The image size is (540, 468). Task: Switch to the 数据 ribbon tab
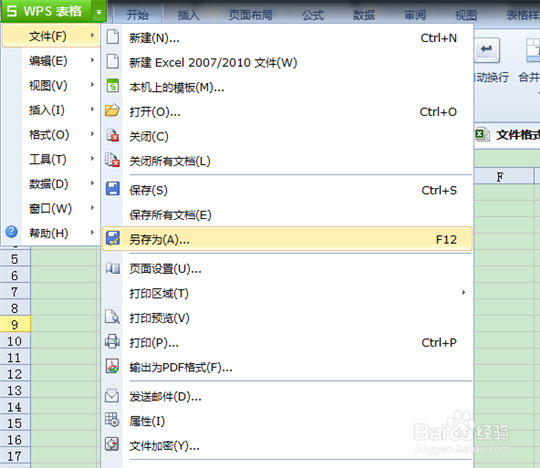pos(364,15)
